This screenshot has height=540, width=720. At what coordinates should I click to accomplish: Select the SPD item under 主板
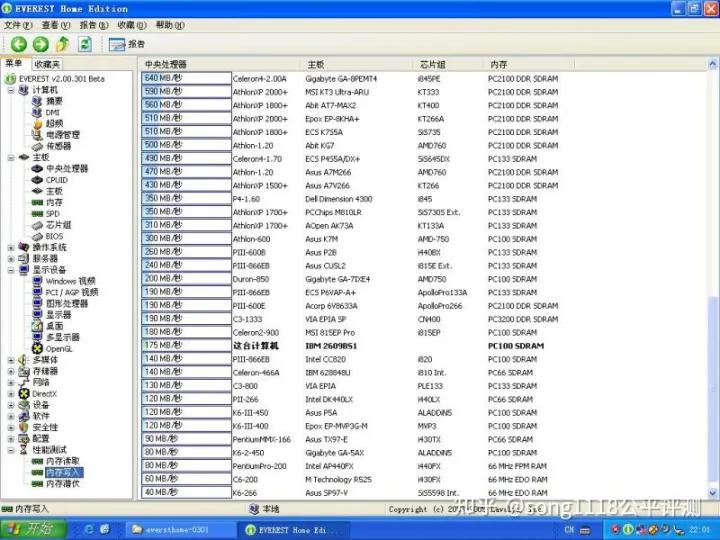pyautogui.click(x=52, y=214)
